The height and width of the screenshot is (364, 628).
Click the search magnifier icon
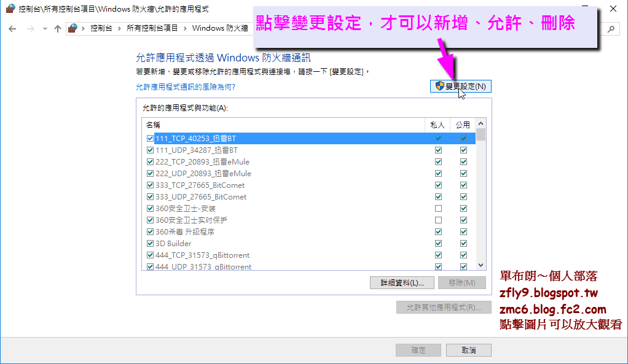click(611, 29)
